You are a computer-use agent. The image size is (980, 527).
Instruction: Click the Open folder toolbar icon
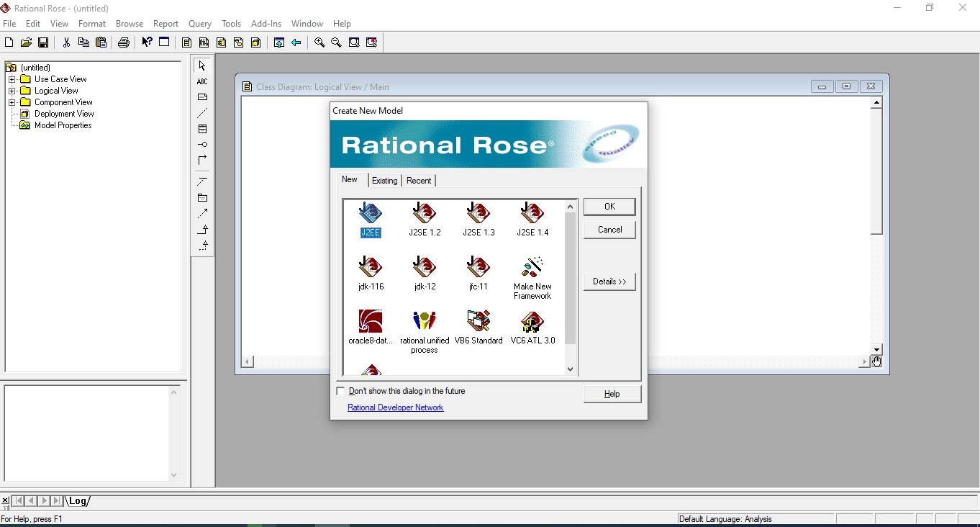coord(27,42)
